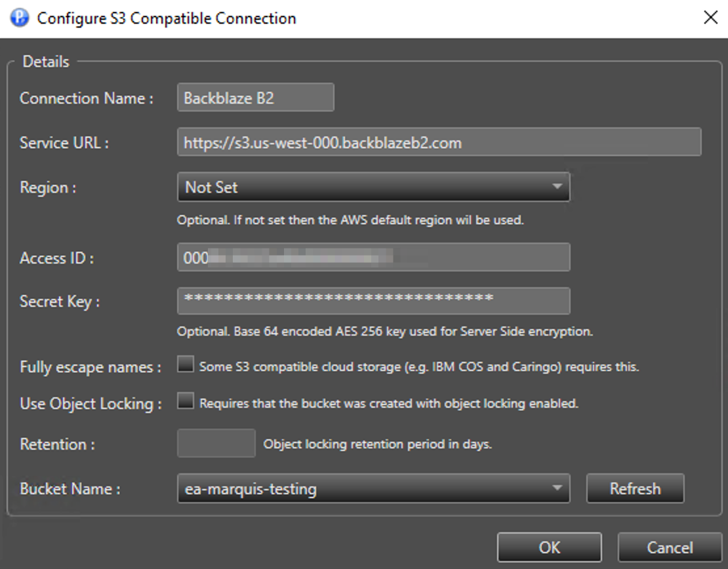Click the retention period in days text

[378, 444]
